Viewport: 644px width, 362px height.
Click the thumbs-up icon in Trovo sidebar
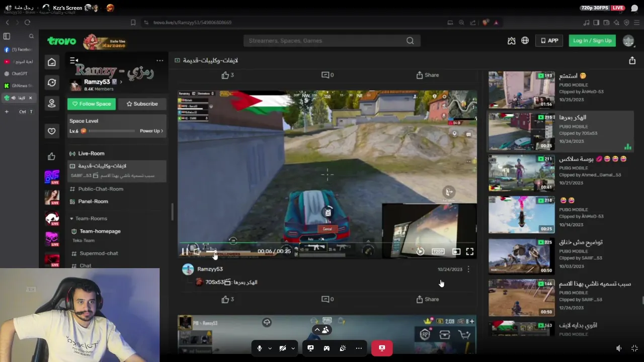[51, 156]
